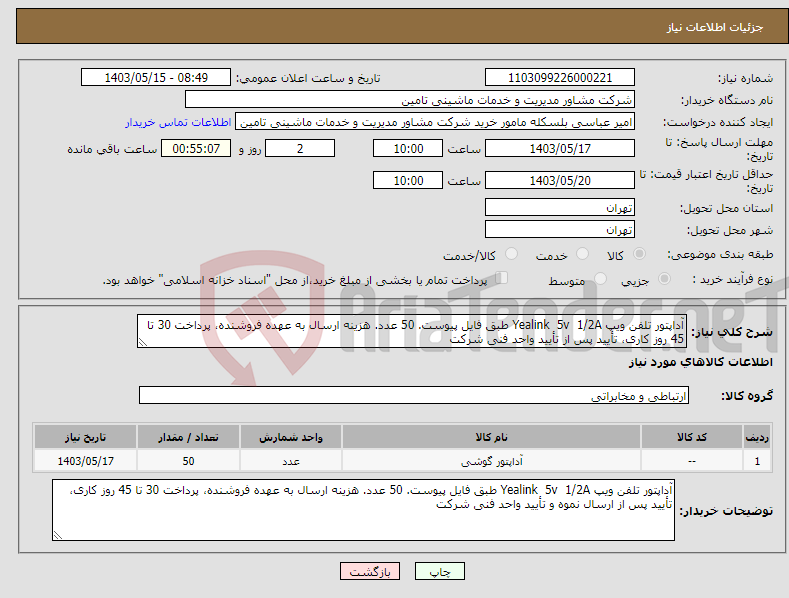Click the quantity cell showing 50
This screenshot has width=789, height=598.
pyautogui.click(x=188, y=461)
